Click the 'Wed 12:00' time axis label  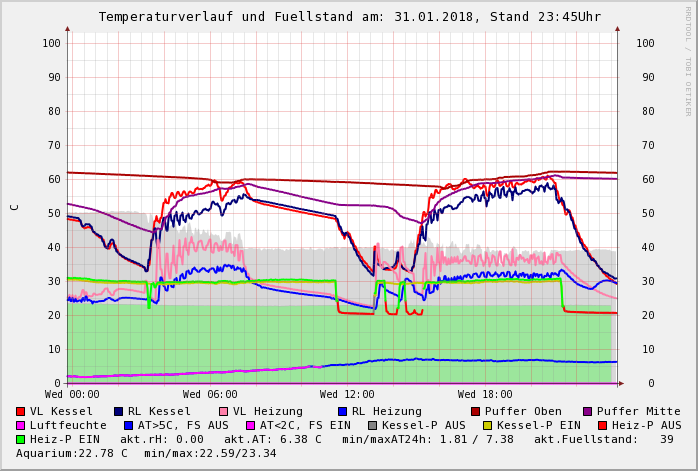click(x=347, y=395)
